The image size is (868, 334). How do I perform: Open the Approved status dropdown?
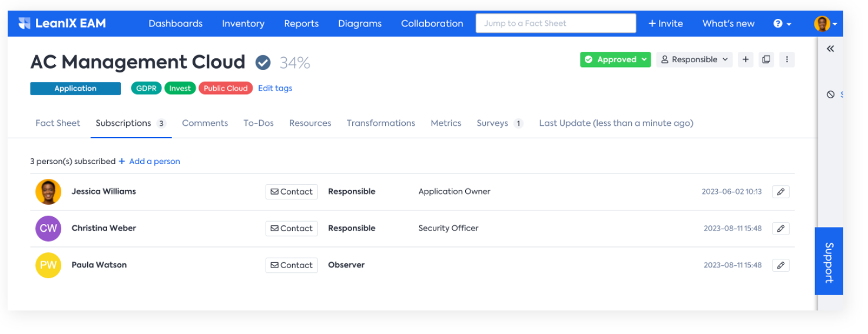click(615, 59)
